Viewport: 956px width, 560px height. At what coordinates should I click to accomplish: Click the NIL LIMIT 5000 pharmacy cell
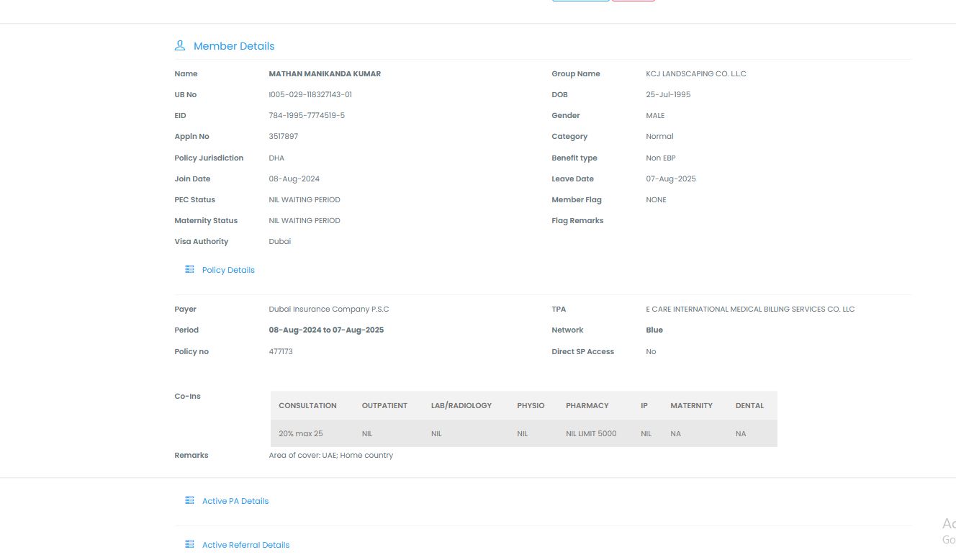coord(591,433)
